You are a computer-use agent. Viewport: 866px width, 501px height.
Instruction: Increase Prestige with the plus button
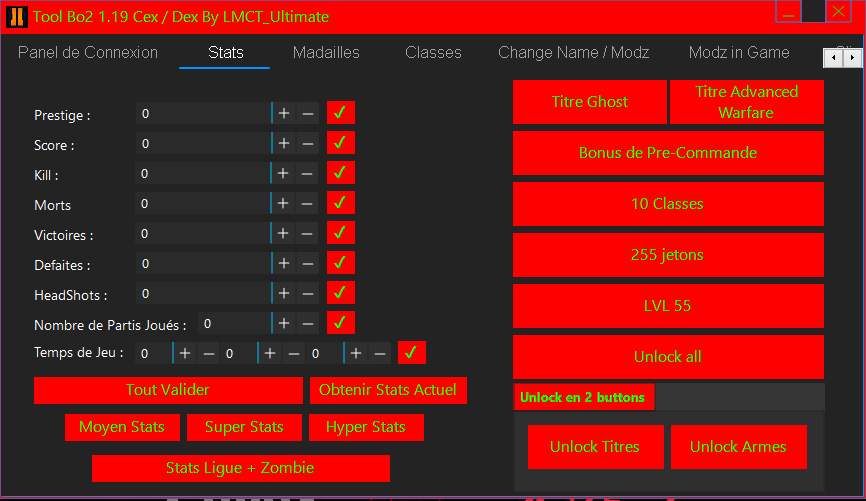[x=284, y=113]
